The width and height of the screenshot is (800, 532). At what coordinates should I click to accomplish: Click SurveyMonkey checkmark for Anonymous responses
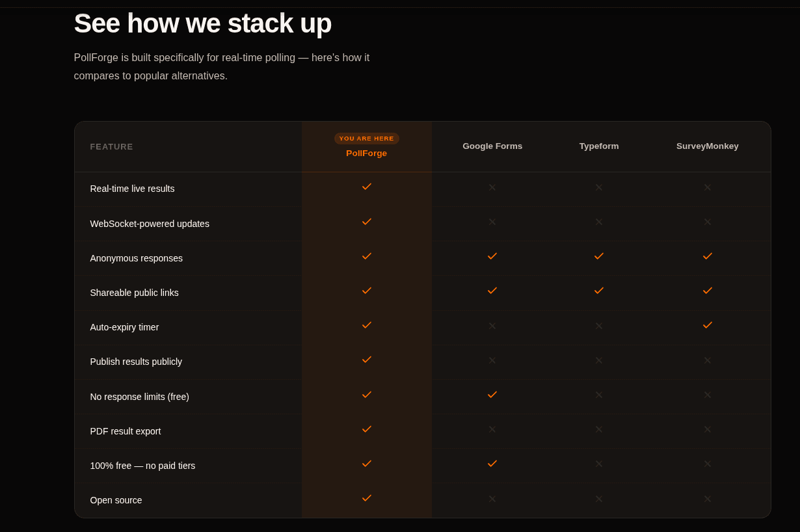(x=708, y=256)
